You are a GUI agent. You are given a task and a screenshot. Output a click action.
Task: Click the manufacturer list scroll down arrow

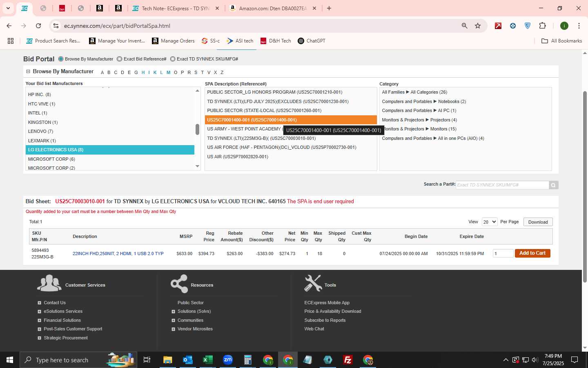coord(197,166)
